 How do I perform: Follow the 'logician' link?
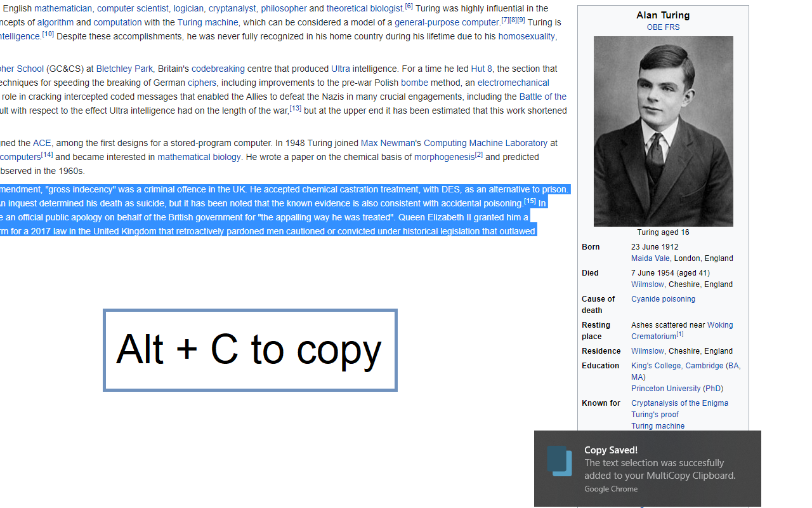pos(188,8)
